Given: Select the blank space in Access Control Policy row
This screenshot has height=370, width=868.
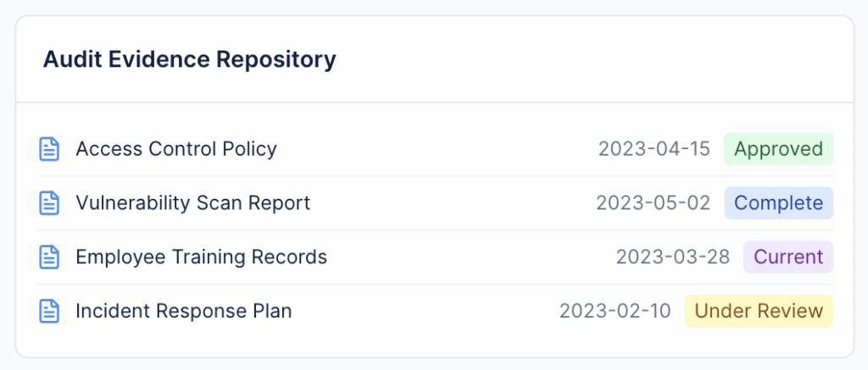Looking at the screenshot, I should point(437,149).
